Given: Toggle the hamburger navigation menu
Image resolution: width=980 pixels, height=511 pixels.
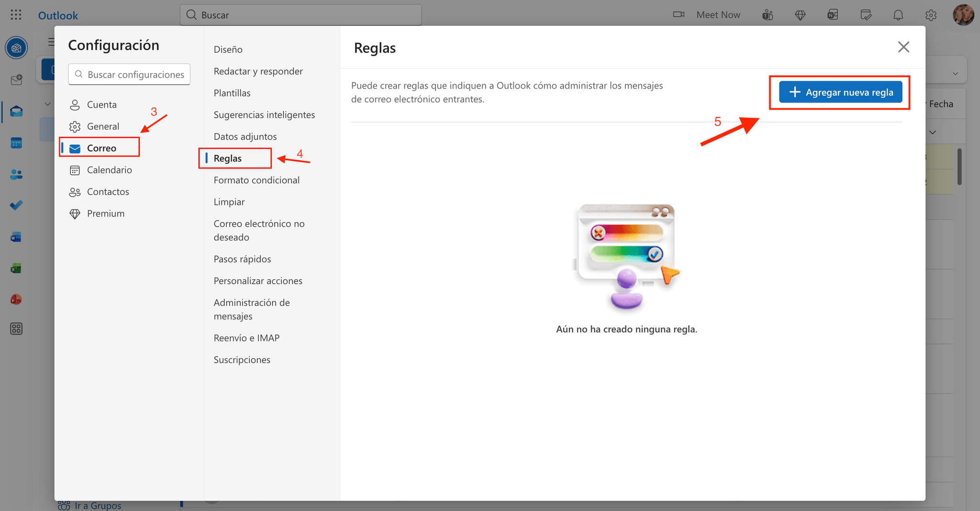Looking at the screenshot, I should click(51, 42).
